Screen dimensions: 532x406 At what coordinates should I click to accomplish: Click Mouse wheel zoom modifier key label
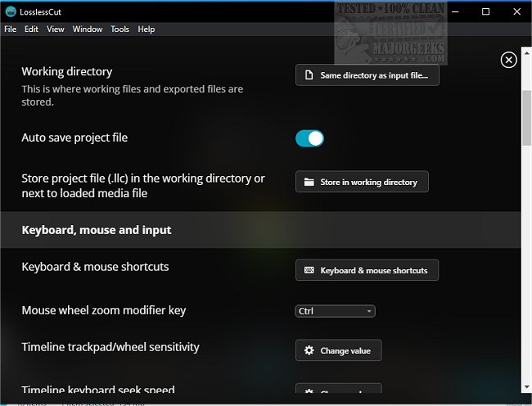point(104,310)
